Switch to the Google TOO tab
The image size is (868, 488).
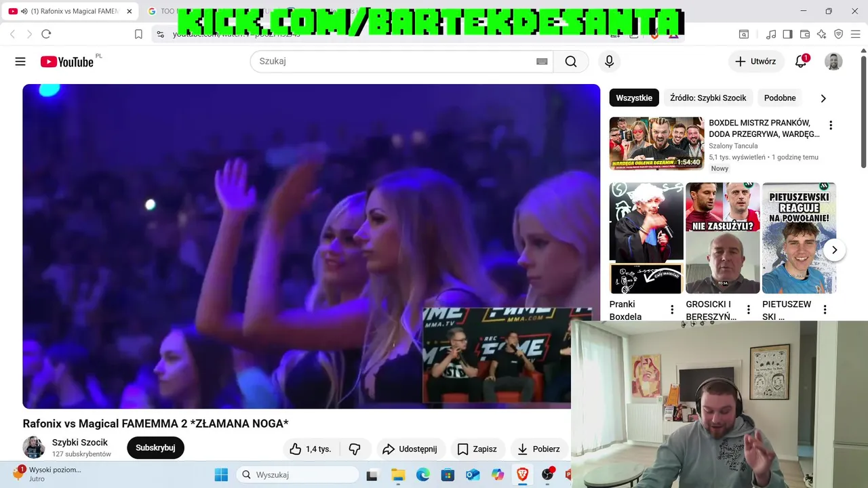point(161,12)
